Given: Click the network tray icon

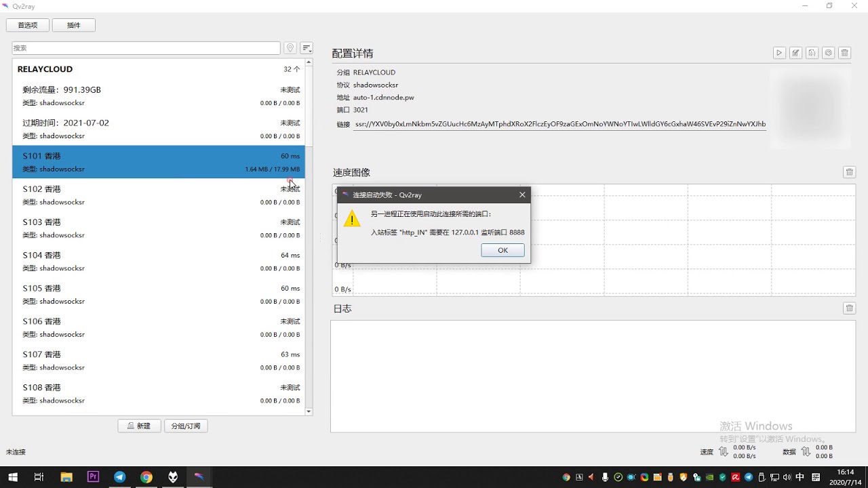Looking at the screenshot, I should click(774, 477).
